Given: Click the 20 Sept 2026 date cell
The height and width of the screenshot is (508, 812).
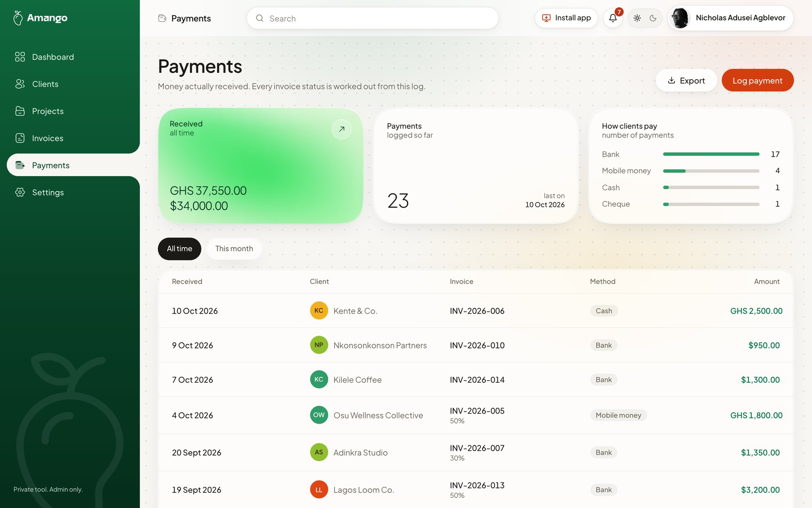Looking at the screenshot, I should point(196,453).
